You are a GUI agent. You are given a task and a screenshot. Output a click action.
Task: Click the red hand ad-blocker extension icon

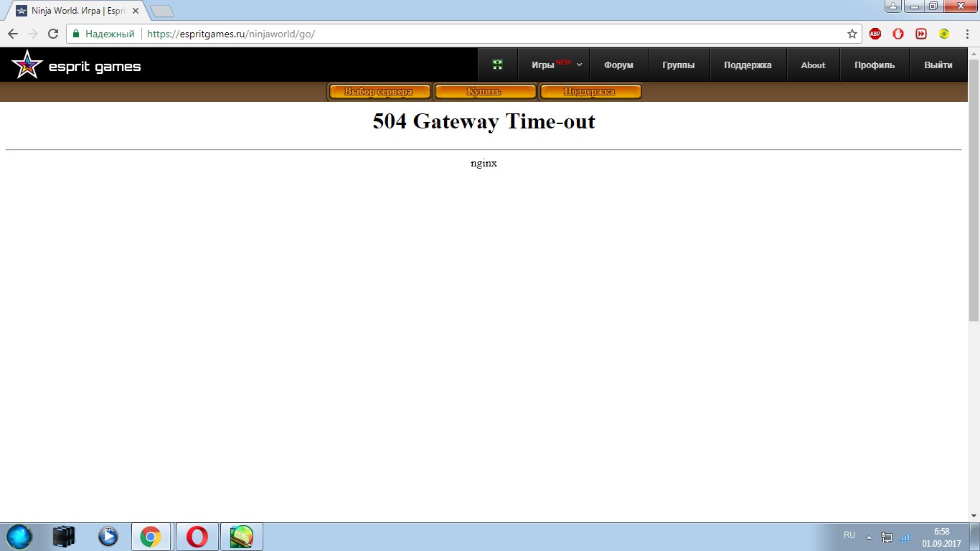[x=898, y=34]
